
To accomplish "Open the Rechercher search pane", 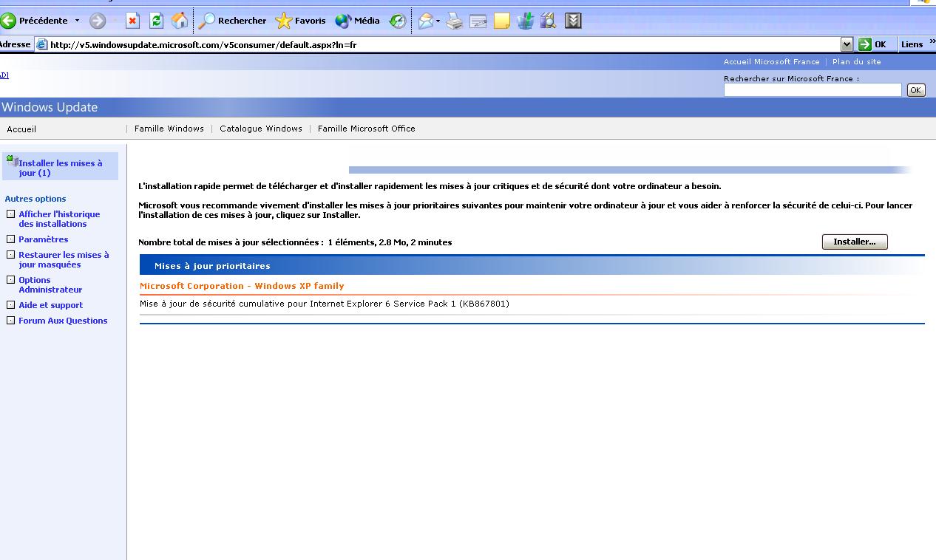I will pos(232,21).
